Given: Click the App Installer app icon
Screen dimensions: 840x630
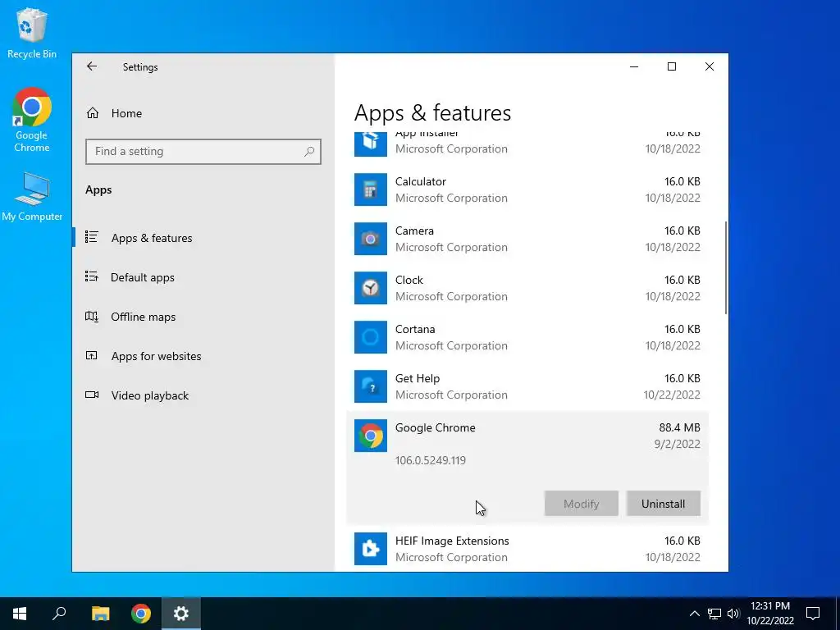Looking at the screenshot, I should pos(370,144).
